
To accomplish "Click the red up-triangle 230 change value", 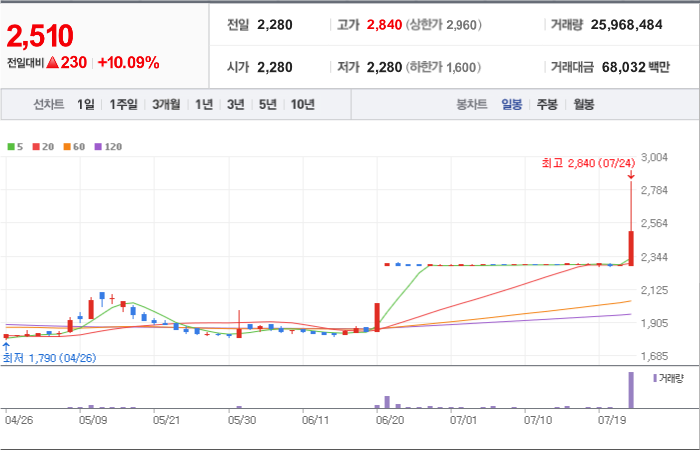I will (x=67, y=63).
